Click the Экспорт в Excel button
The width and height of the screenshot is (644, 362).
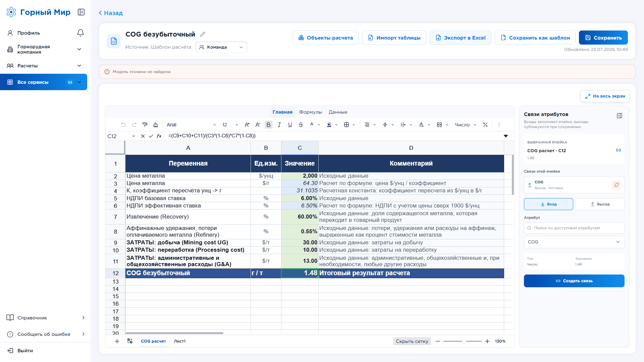[x=461, y=38]
